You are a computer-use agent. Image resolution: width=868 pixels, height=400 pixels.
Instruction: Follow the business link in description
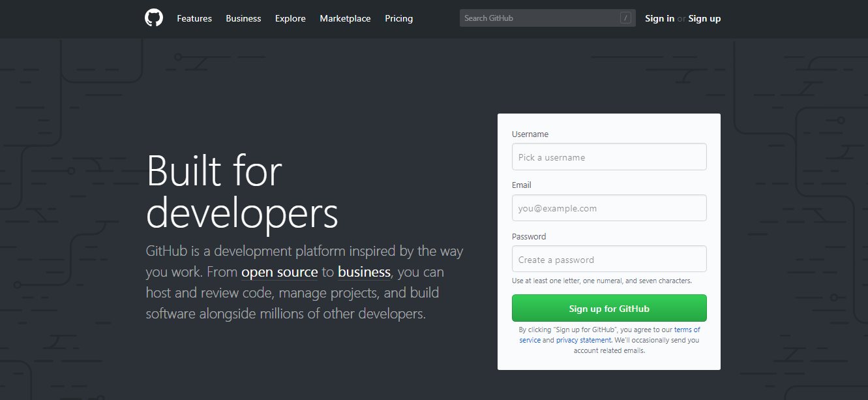coord(364,272)
